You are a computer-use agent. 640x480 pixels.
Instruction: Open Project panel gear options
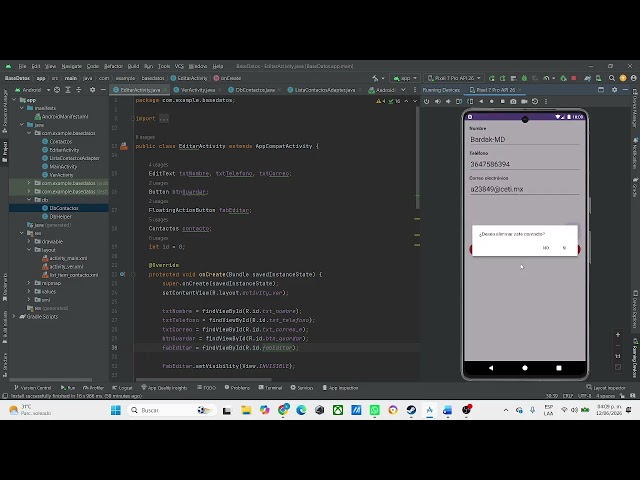93,89
